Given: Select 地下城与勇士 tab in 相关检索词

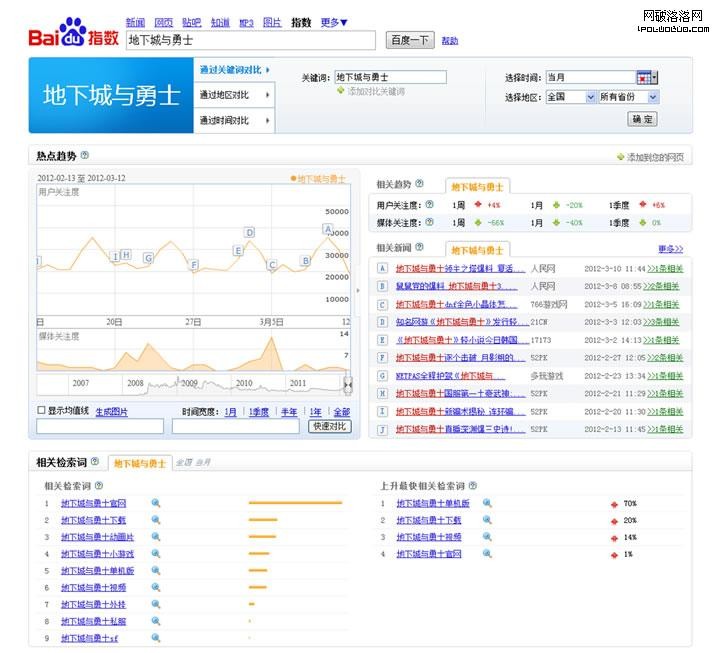Looking at the screenshot, I should click(140, 463).
